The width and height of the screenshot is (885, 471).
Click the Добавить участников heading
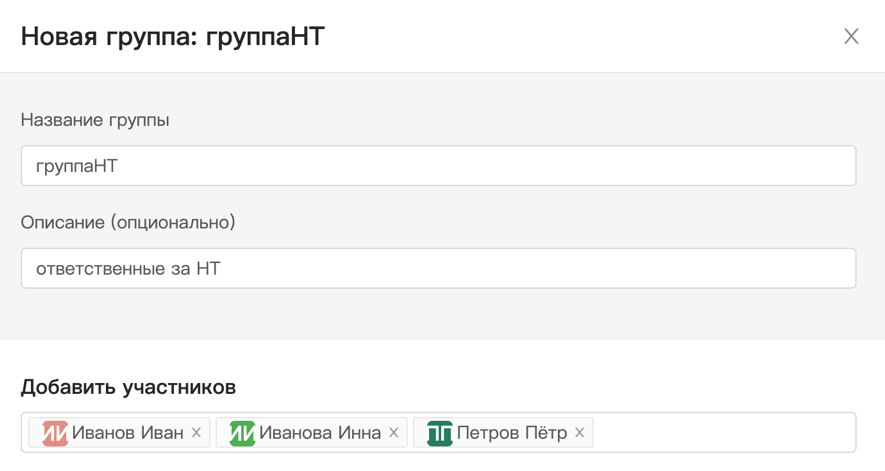pos(128,387)
